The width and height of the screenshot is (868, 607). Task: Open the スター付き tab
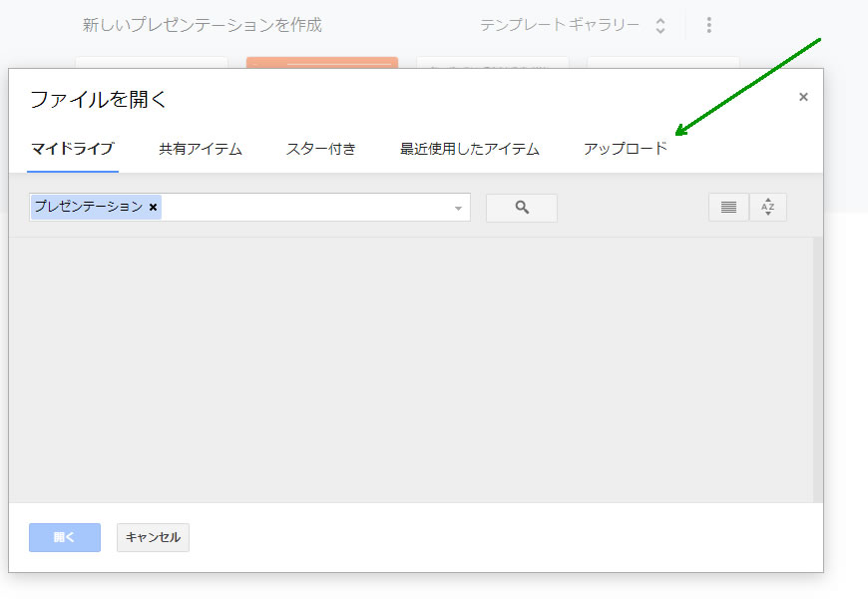(320, 149)
